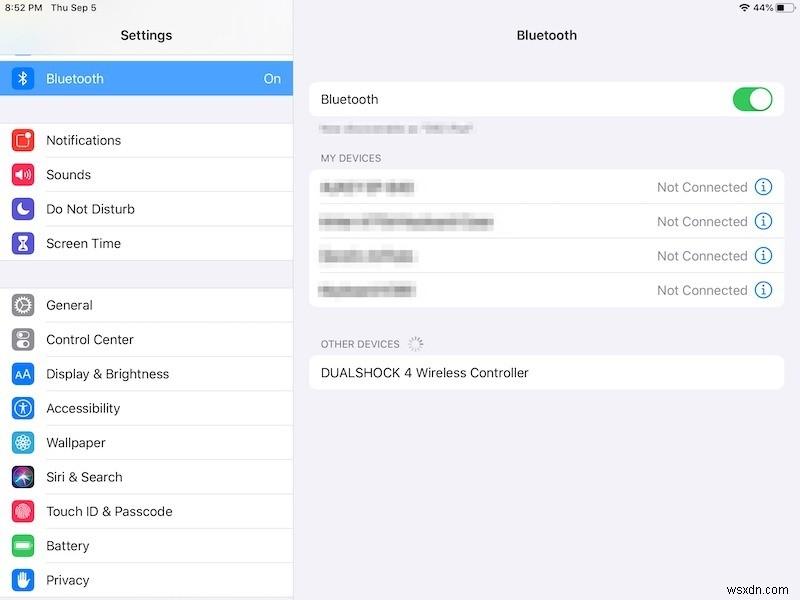This screenshot has height=600, width=800.
Task: Open info for the last Not Connected device
Action: [x=764, y=290]
